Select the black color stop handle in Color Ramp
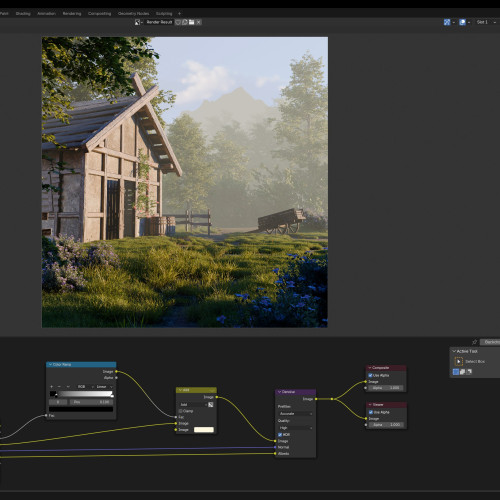The height and width of the screenshot is (500, 500). point(56,395)
